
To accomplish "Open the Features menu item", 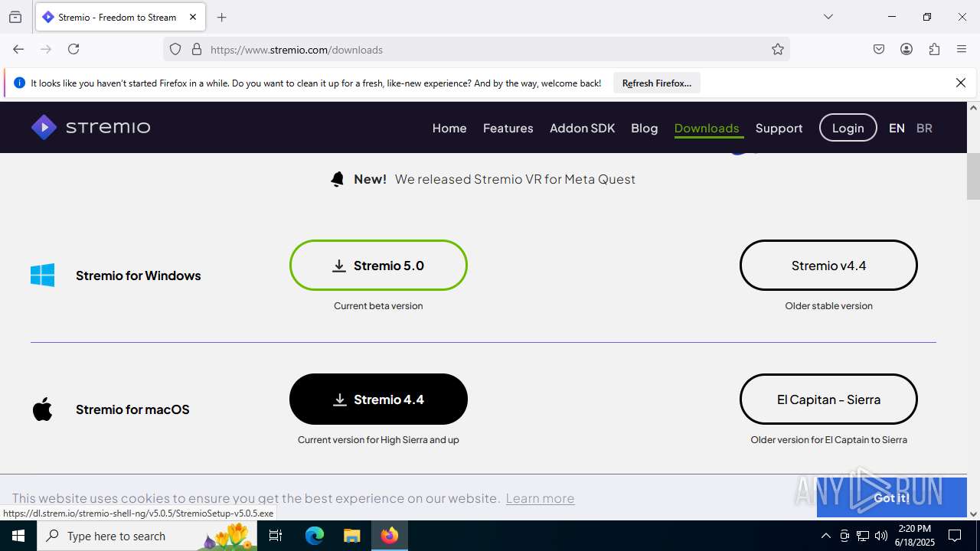I will pos(508,128).
